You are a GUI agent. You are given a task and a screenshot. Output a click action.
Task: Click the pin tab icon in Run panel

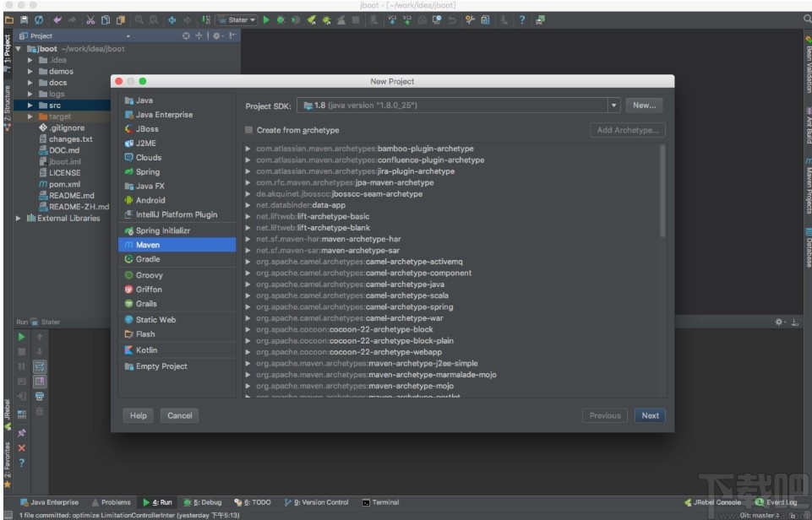click(x=22, y=432)
